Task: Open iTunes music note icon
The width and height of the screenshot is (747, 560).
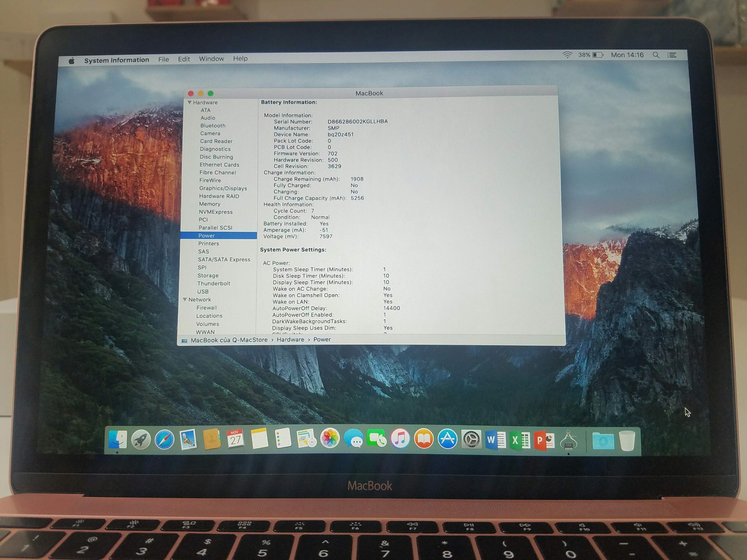Action: coord(400,438)
